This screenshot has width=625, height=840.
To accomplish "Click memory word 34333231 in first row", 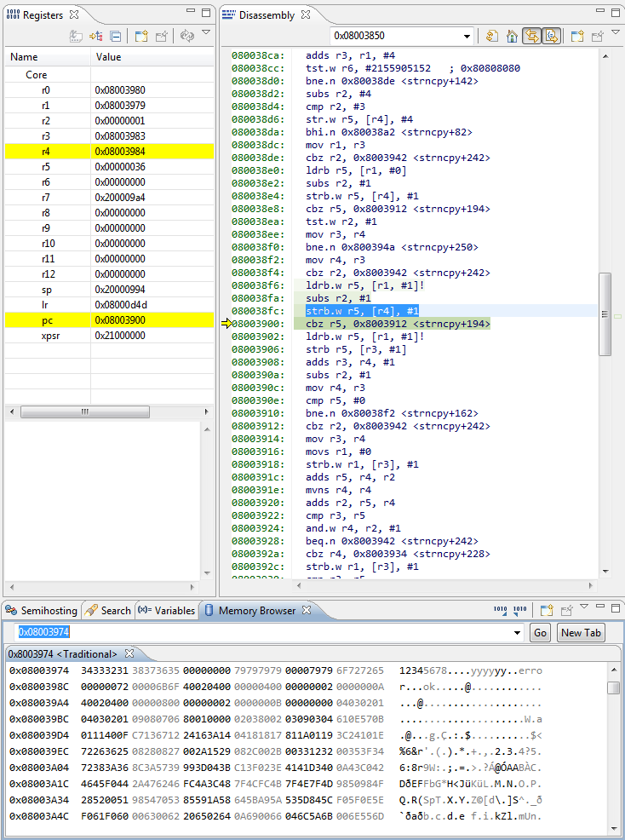I will (105, 670).
